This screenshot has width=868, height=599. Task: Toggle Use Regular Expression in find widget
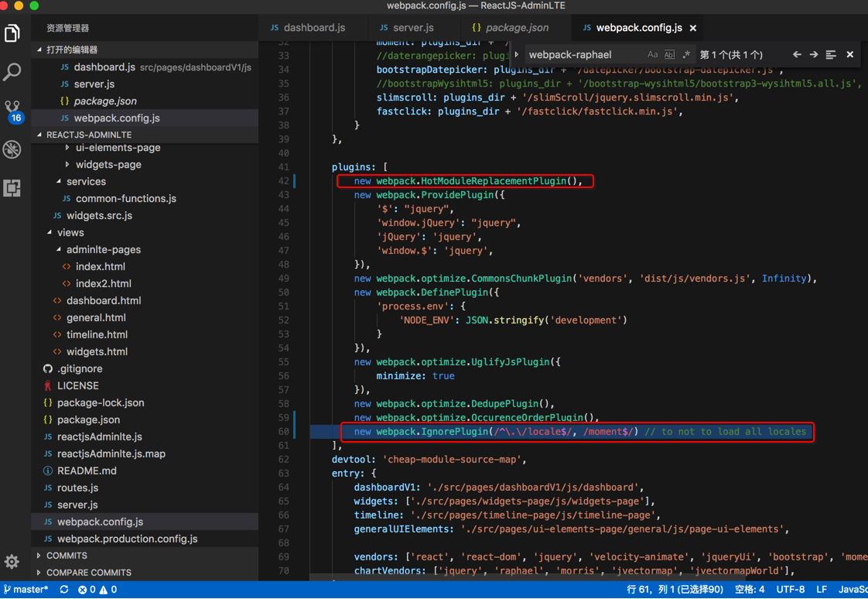(686, 55)
